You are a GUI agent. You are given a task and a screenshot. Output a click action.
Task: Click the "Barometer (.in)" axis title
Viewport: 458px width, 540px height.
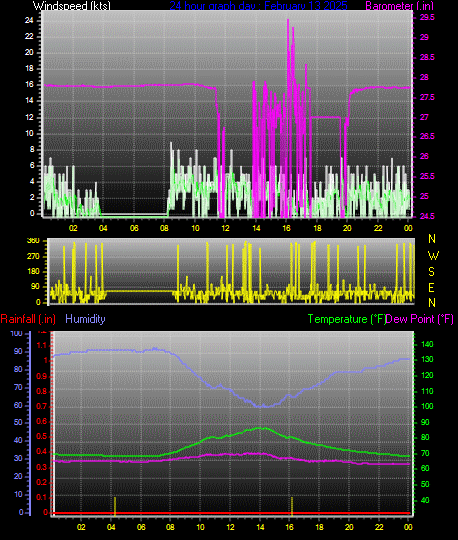coord(399,6)
